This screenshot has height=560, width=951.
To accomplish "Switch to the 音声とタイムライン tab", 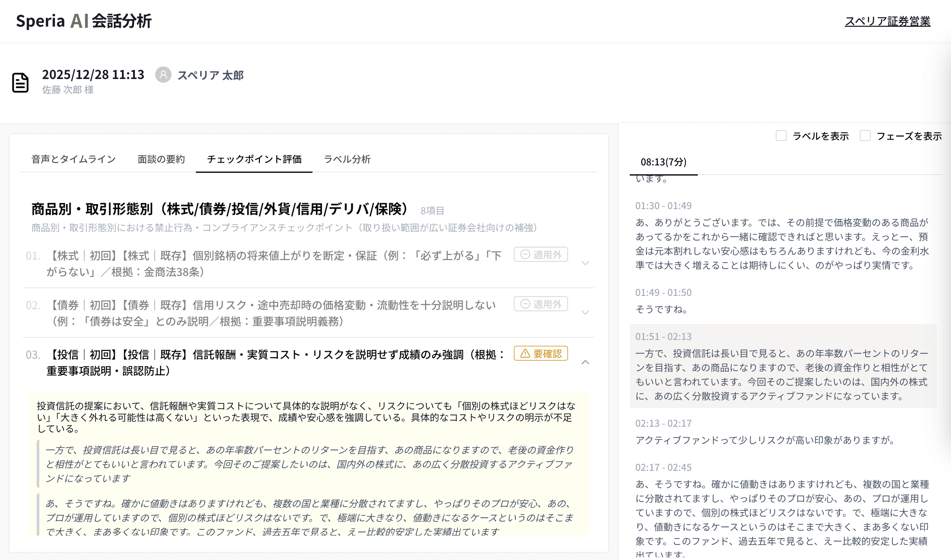I will 74,159.
